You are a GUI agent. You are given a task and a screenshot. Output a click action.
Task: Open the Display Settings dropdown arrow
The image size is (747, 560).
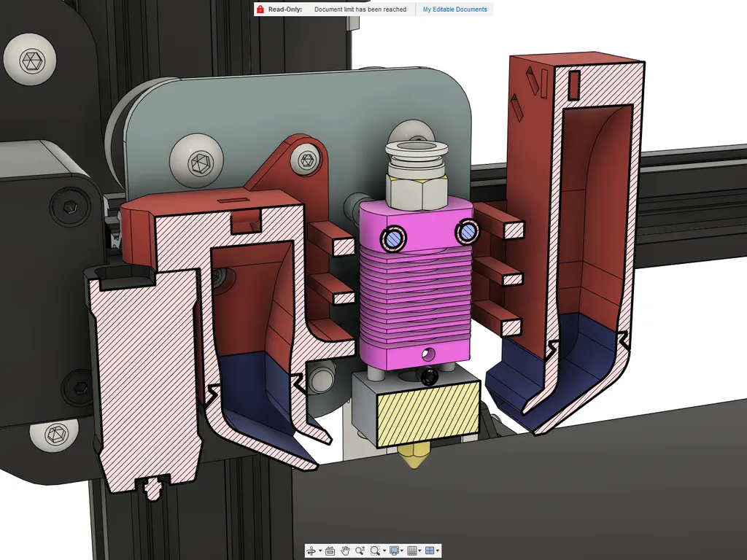pyautogui.click(x=402, y=551)
